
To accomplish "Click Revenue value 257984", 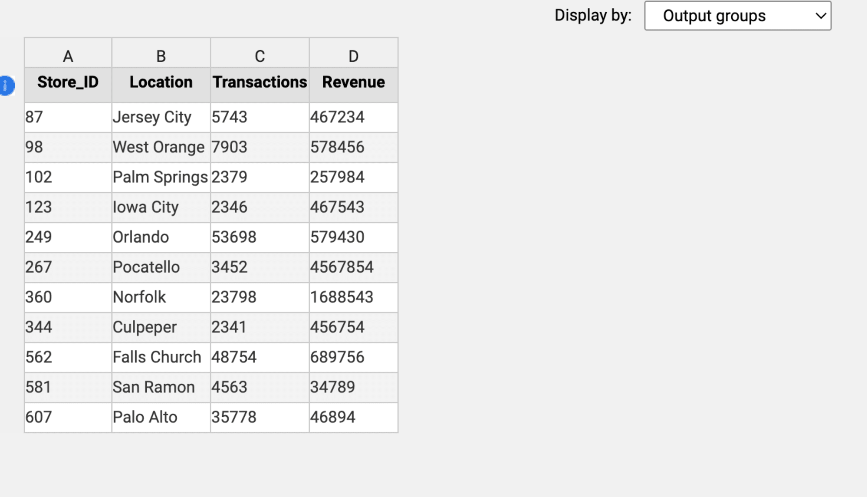I will point(354,178).
